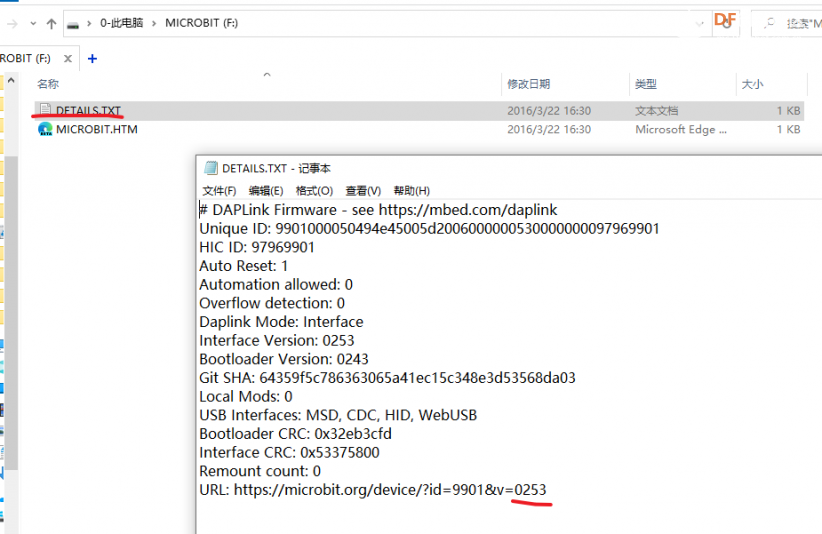Click the Git SHA line

coord(387,378)
